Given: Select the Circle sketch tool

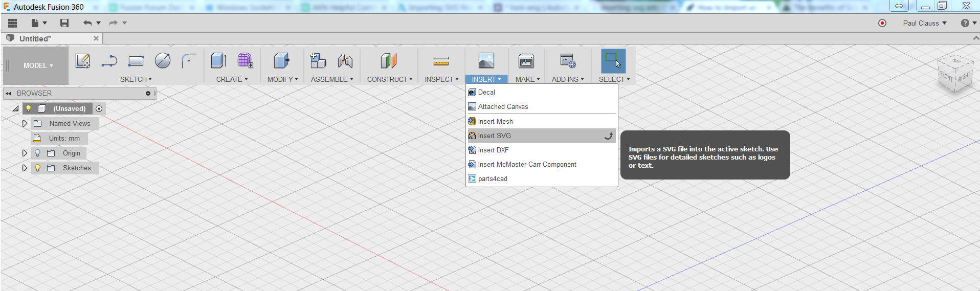Looking at the screenshot, I should [x=163, y=61].
